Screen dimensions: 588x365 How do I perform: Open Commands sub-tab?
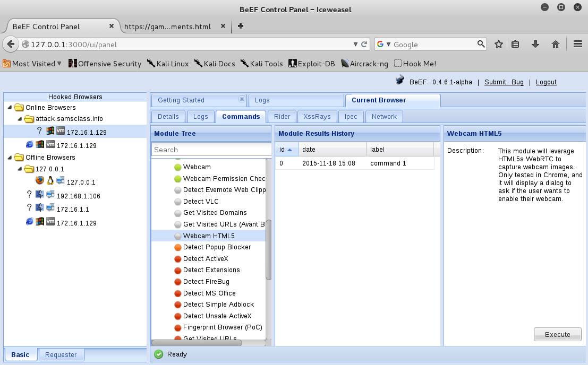point(241,116)
